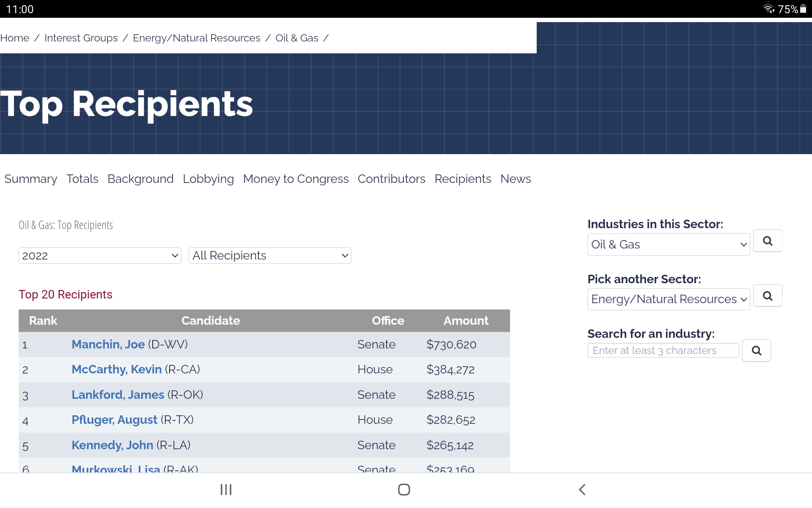The width and height of the screenshot is (812, 508).
Task: Open Android recent apps button
Action: pyautogui.click(x=226, y=490)
